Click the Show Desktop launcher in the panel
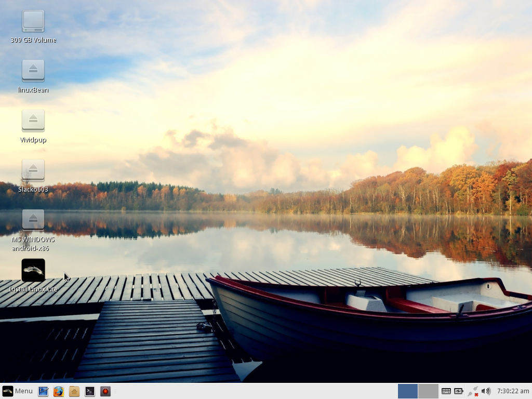The image size is (532, 399). pyautogui.click(x=43, y=392)
